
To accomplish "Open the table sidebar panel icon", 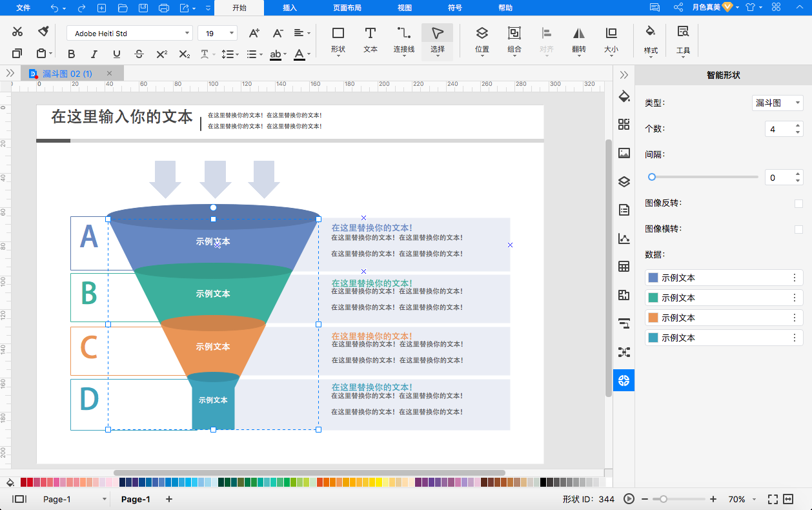I will 624,267.
